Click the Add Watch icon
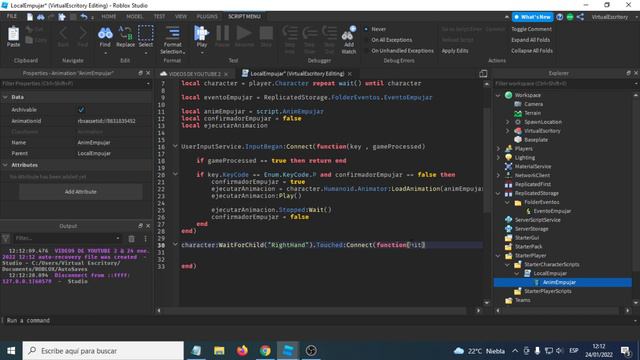 click(x=349, y=34)
